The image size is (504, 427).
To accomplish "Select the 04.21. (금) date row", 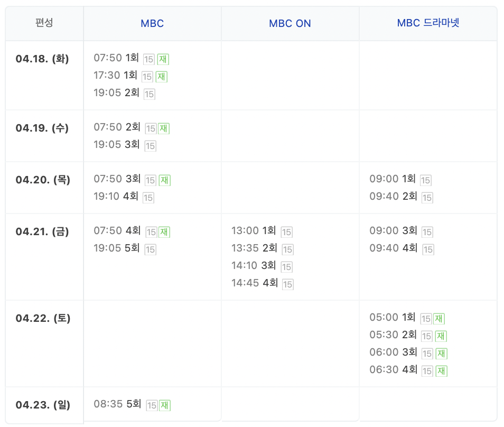I will (42, 231).
